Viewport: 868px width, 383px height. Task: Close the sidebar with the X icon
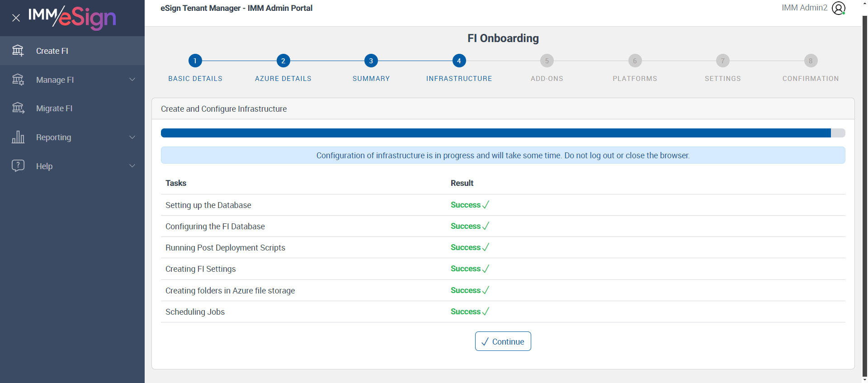[16, 18]
